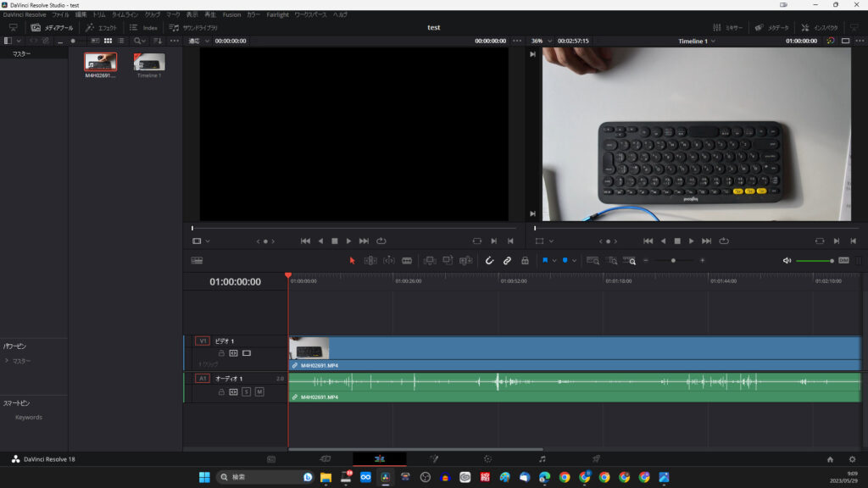Image resolution: width=868 pixels, height=488 pixels.
Task: Toggle Position Lock padlock in toolbar
Action: [x=525, y=261]
